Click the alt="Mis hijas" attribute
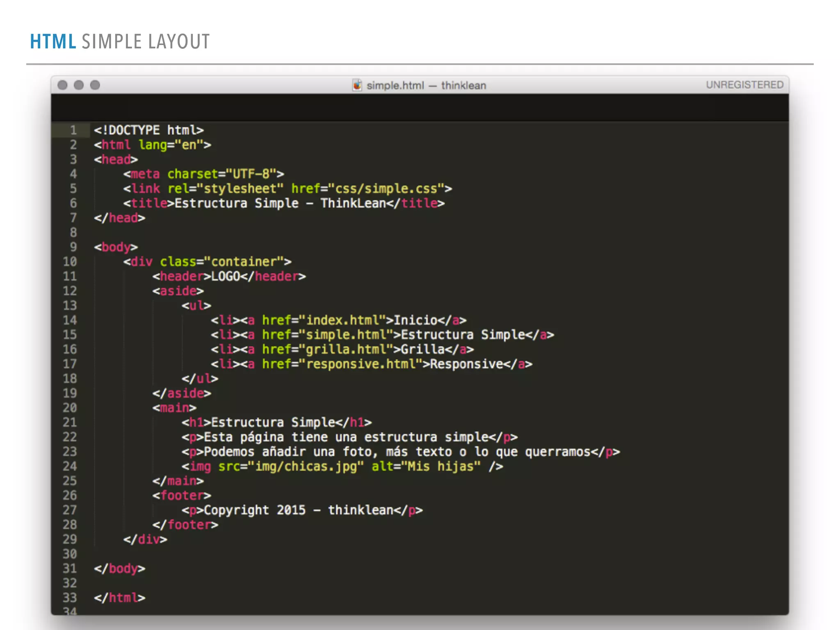 click(x=426, y=466)
